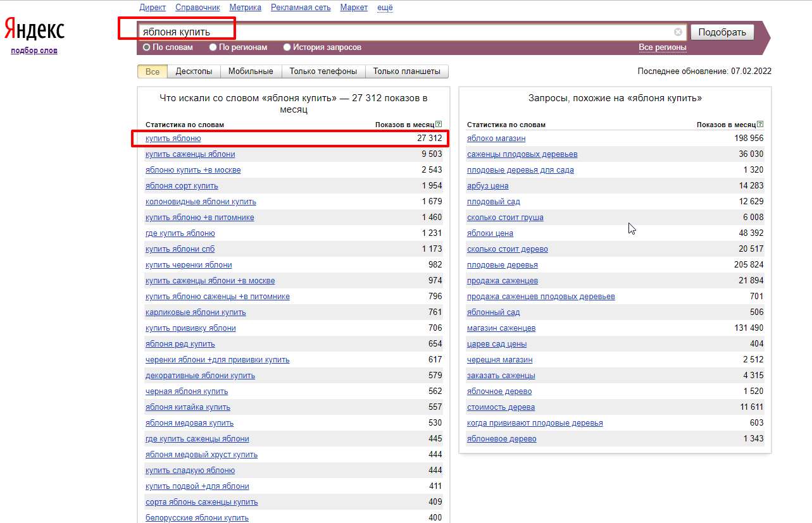
Task: Select the яблоню купить +в москве query
Action: (x=193, y=170)
